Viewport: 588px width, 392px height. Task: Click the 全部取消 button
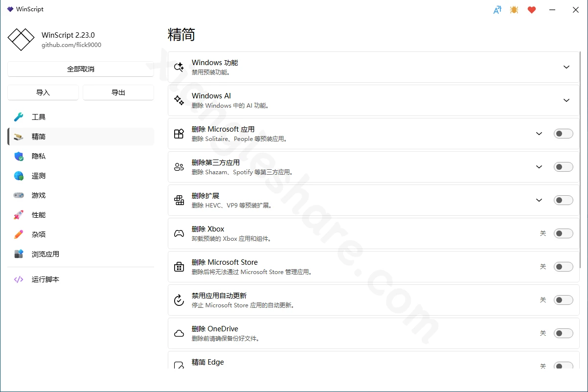[x=81, y=69]
